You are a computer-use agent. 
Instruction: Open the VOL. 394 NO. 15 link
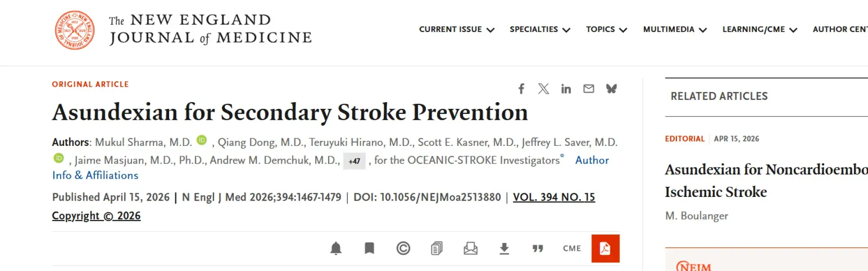click(554, 197)
